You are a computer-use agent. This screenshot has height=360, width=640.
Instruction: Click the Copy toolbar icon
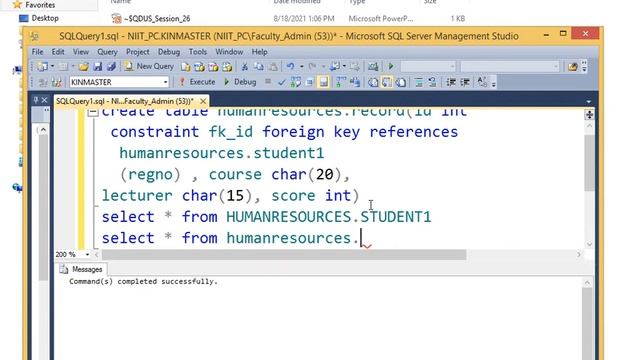pos(258,67)
